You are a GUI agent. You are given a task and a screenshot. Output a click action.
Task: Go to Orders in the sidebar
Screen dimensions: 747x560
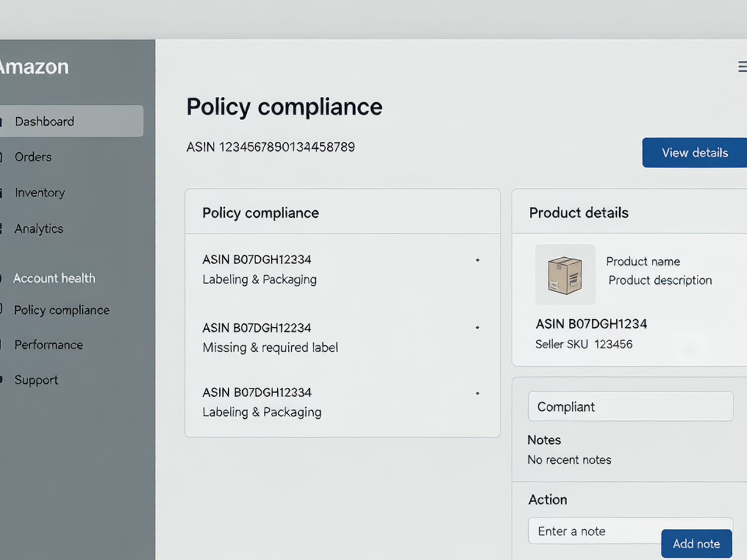pos(33,157)
